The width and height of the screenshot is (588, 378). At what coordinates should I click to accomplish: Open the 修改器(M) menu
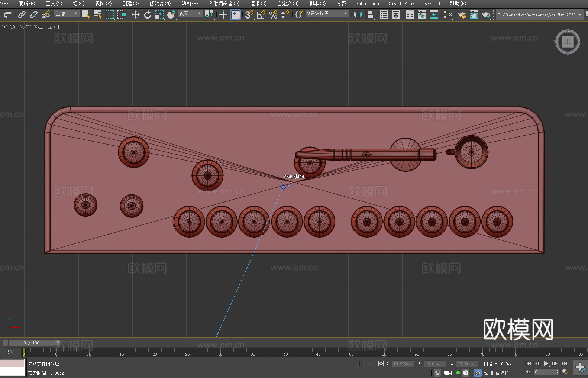coord(160,3)
